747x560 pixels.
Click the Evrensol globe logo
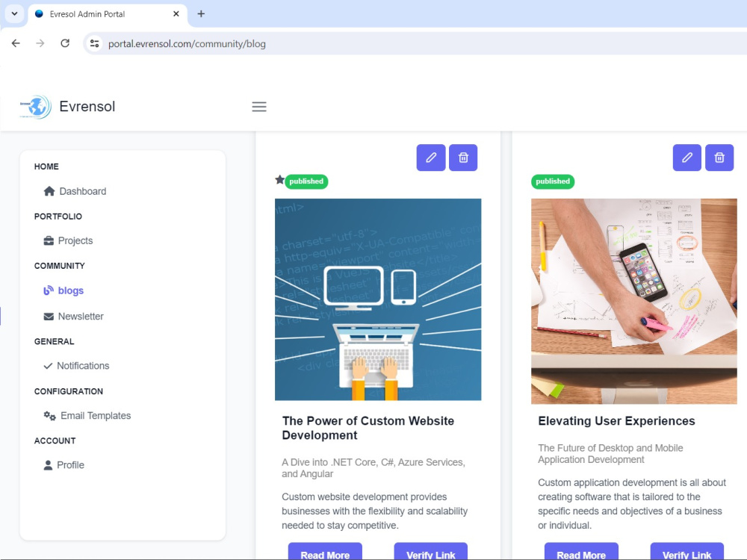tap(34, 106)
